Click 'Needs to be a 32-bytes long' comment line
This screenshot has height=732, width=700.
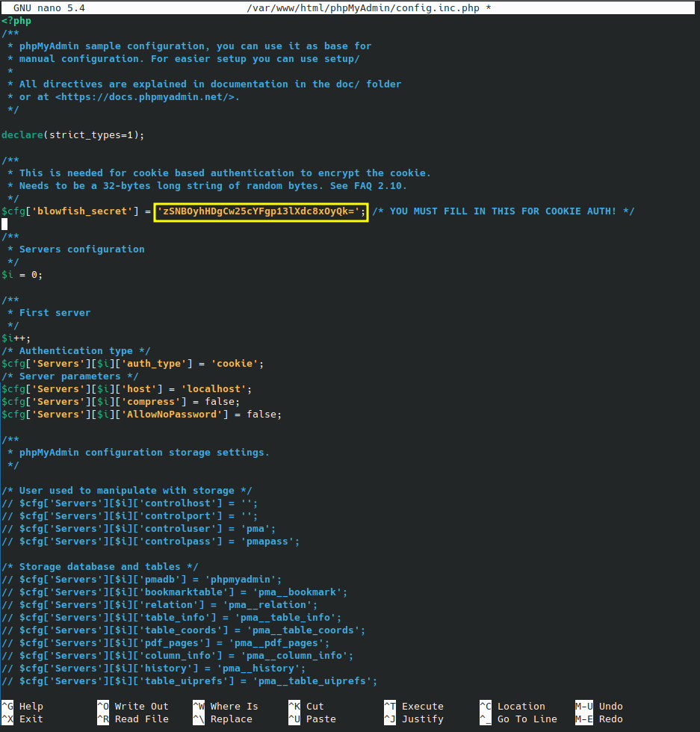(208, 186)
